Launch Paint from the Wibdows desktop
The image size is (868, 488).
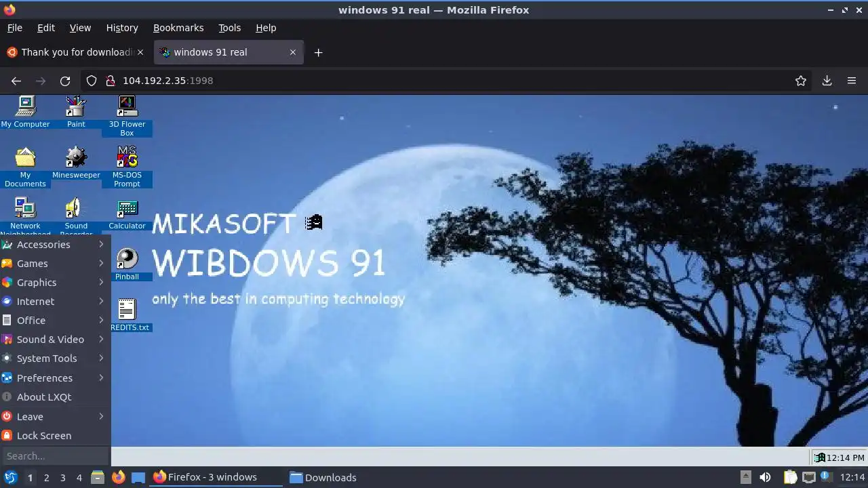coord(76,112)
